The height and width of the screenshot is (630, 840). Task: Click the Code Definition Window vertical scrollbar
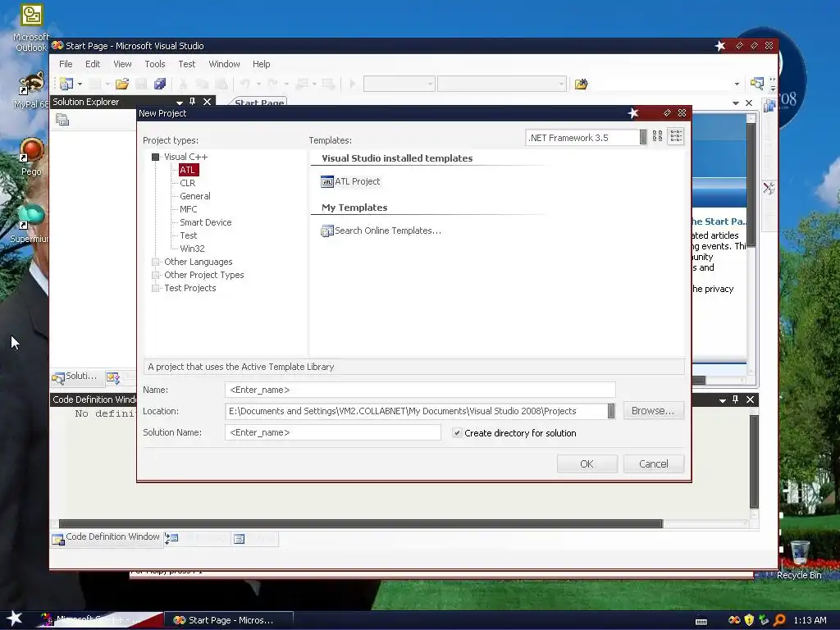[x=754, y=462]
